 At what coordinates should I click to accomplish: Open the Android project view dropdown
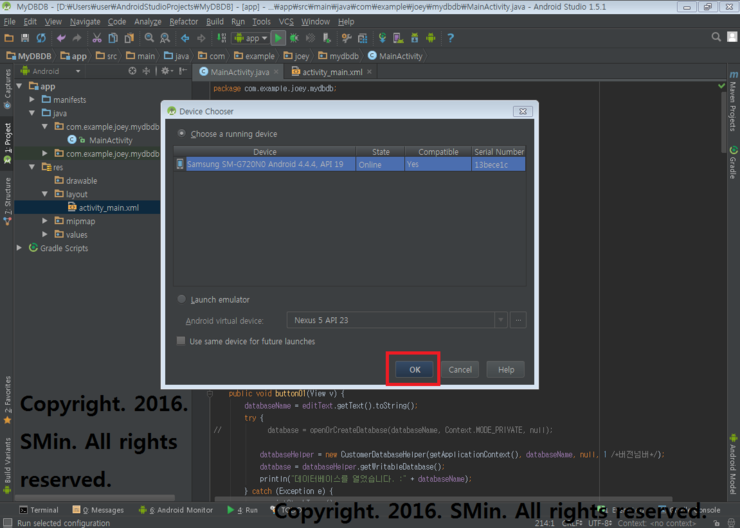[x=51, y=71]
